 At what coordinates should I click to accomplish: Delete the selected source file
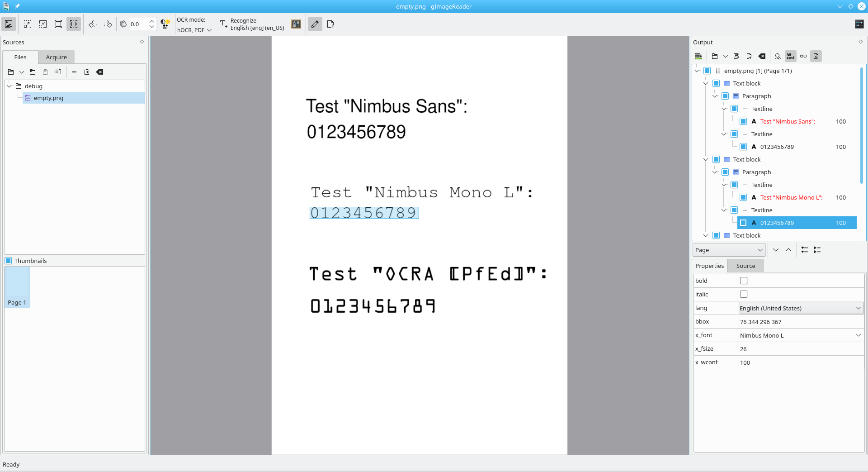click(x=87, y=72)
